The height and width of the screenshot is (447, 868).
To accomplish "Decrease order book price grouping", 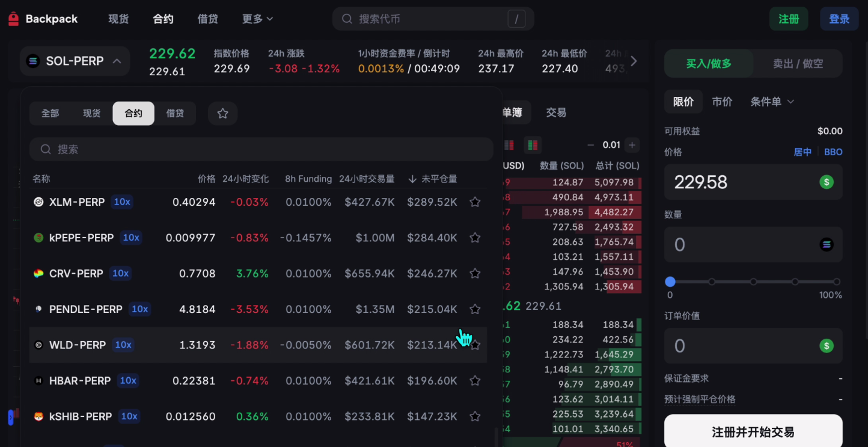I will coord(590,145).
